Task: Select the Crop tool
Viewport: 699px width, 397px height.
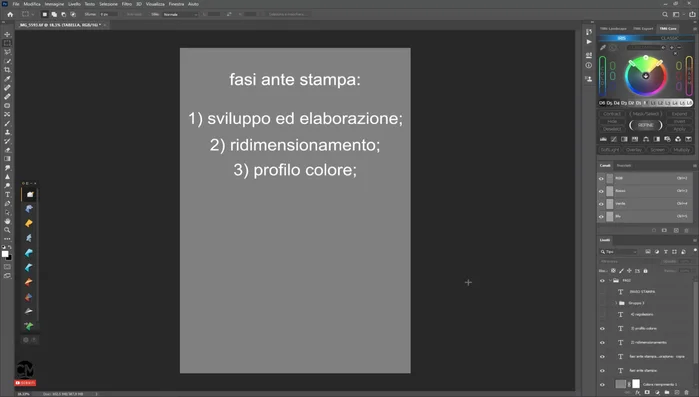Action: coord(7,70)
